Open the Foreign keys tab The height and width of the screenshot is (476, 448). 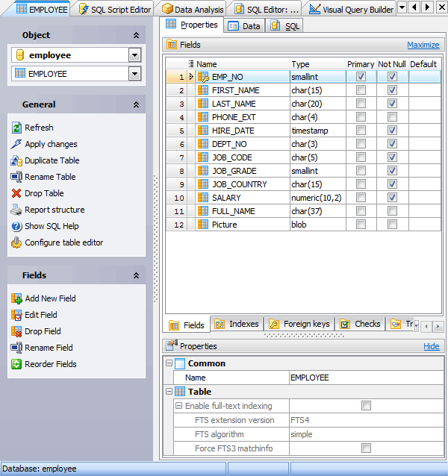click(x=299, y=324)
